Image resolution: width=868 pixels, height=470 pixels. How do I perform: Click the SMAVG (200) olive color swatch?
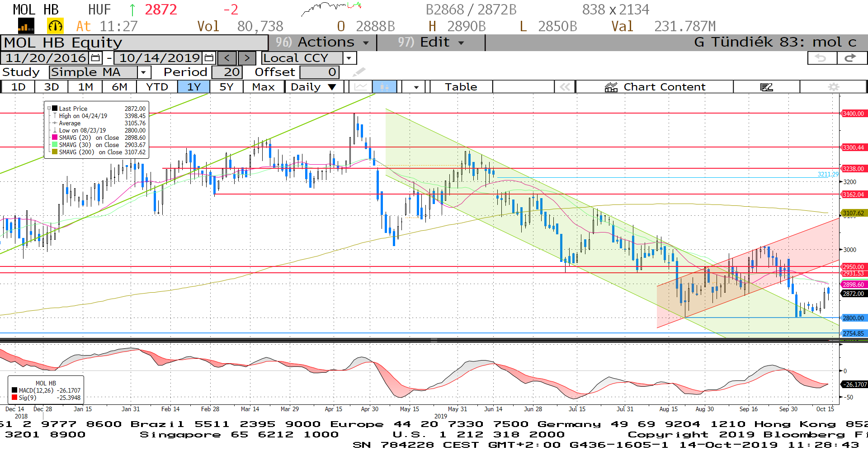55,152
